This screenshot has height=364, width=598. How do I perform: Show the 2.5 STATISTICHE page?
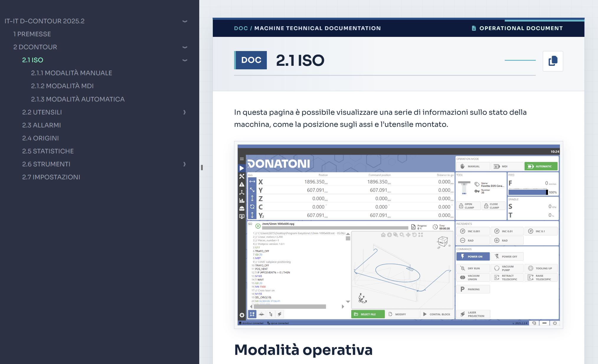[48, 151]
